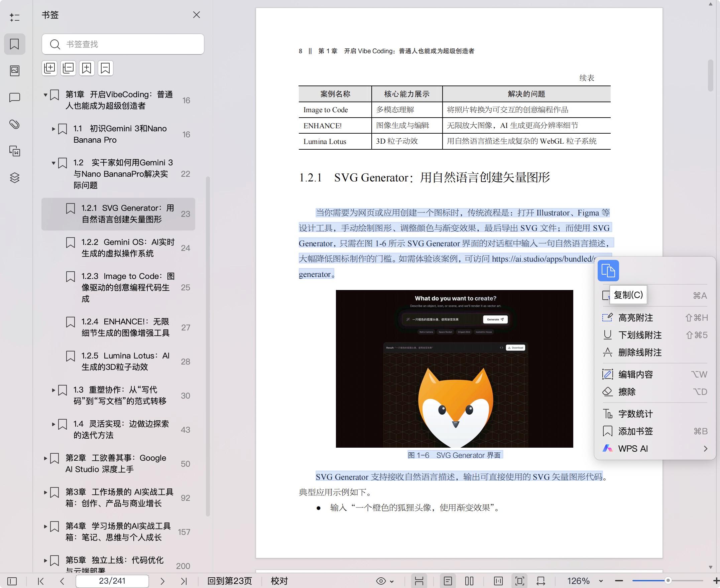This screenshot has height=588, width=720.
Task: Open the comments panel icon in sidebar
Action: 15,98
